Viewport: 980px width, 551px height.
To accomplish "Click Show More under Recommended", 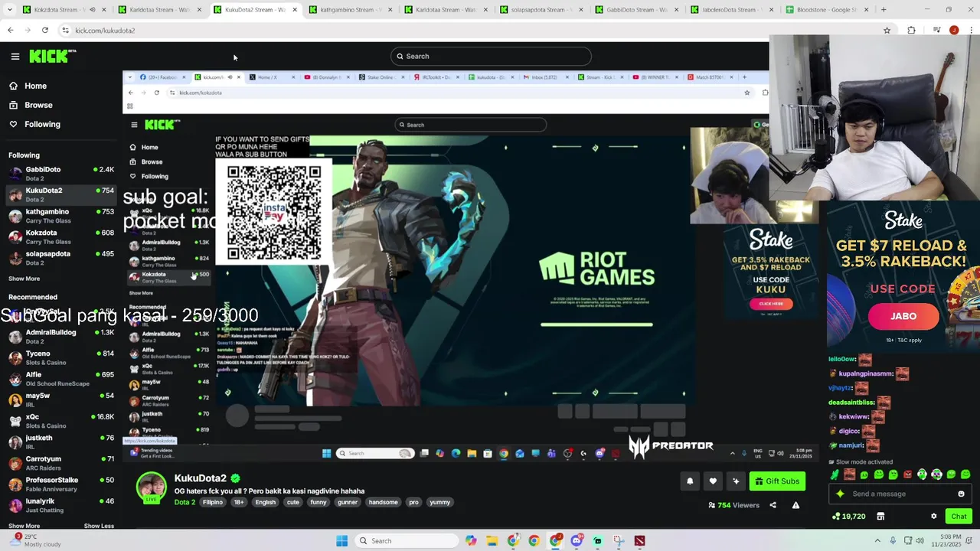I will (x=24, y=526).
